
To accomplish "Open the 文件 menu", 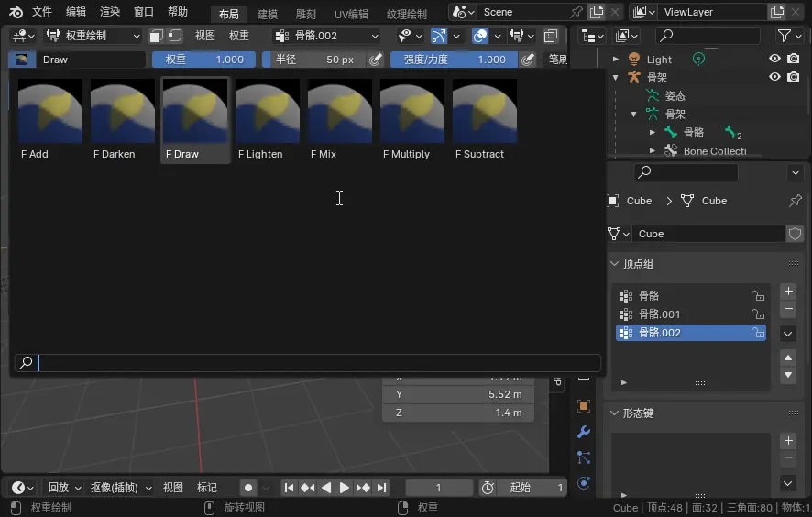I will point(42,12).
